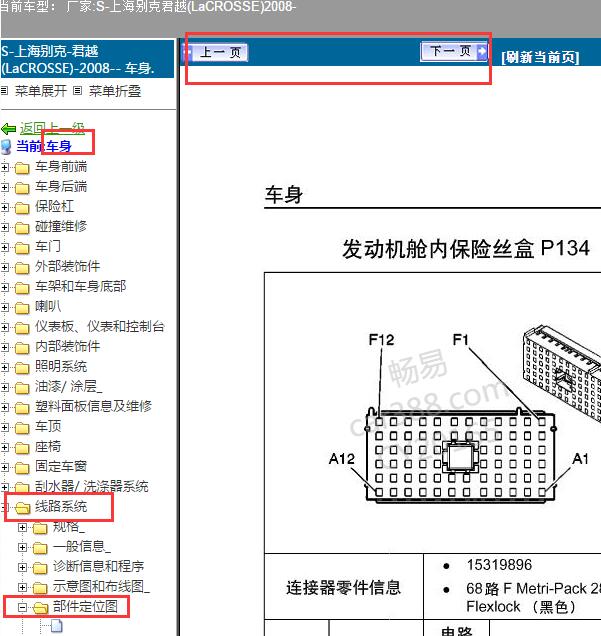Expand the 保险杠 tree node
The width and height of the screenshot is (601, 636).
tap(5, 207)
